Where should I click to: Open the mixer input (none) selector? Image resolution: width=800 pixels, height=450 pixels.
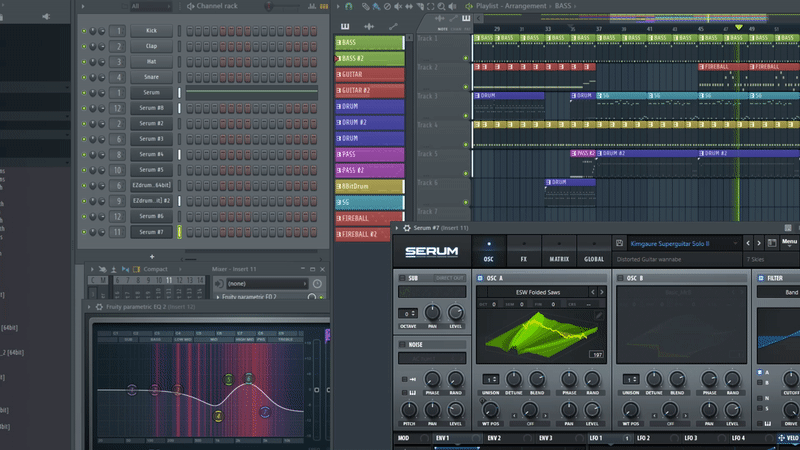click(x=267, y=284)
